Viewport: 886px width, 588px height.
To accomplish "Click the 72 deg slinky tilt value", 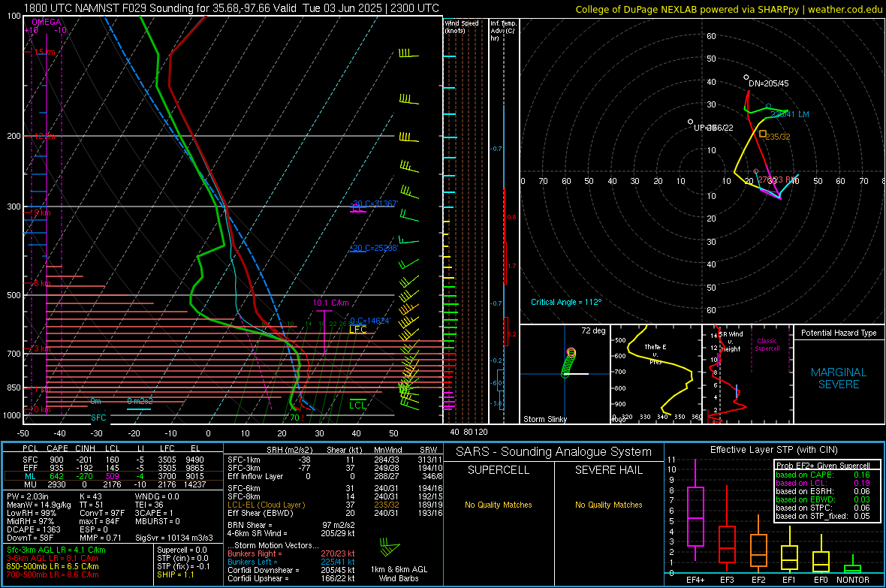I will (593, 330).
